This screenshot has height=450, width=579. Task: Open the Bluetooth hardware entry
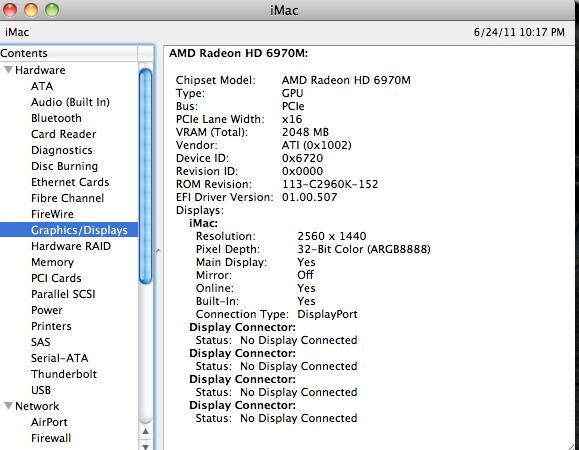[56, 118]
